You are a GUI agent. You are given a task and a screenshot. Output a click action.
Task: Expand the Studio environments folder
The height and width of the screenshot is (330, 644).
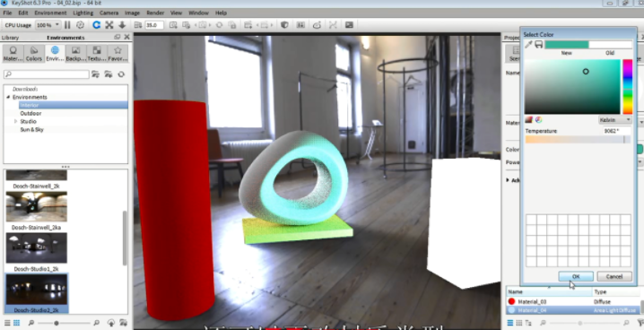(15, 121)
